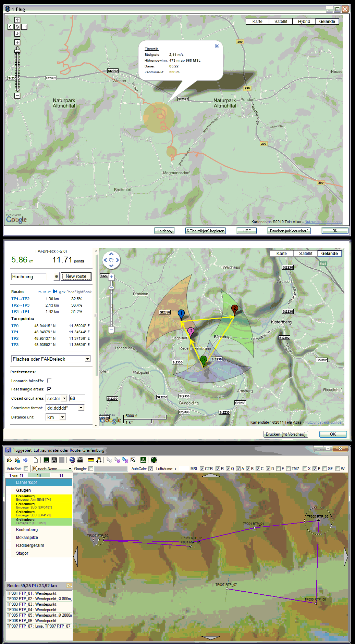Select Gelände view in 1 Flug map

pyautogui.click(x=327, y=21)
